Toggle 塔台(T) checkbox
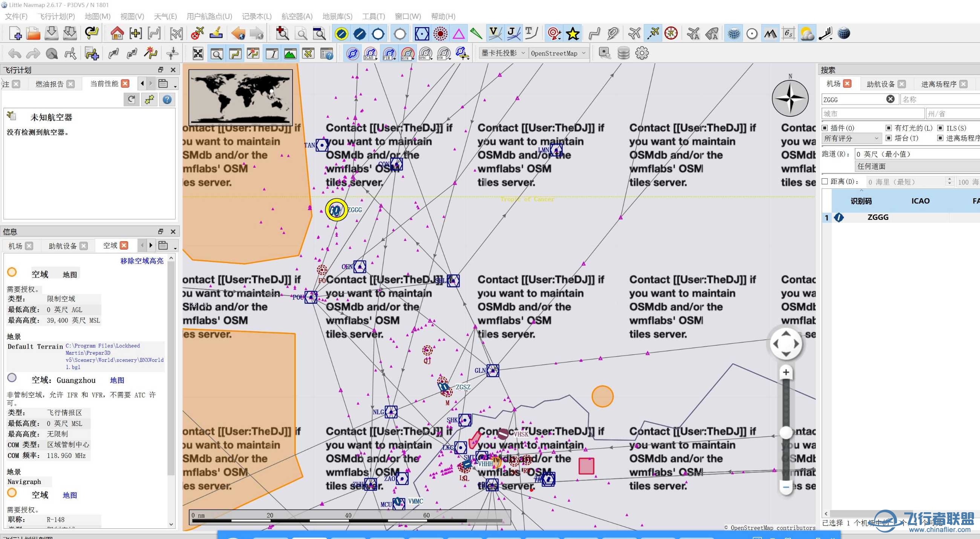This screenshot has height=539, width=980. point(889,138)
